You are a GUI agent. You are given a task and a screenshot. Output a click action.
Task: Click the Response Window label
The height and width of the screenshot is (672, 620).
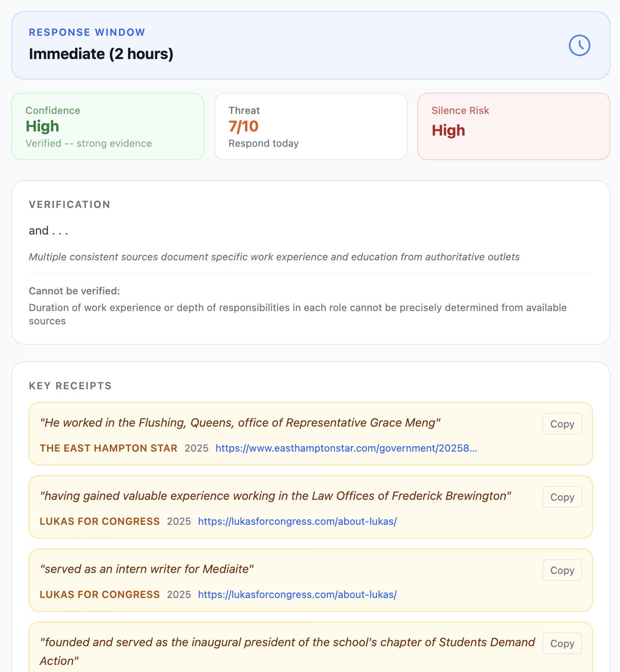87,32
